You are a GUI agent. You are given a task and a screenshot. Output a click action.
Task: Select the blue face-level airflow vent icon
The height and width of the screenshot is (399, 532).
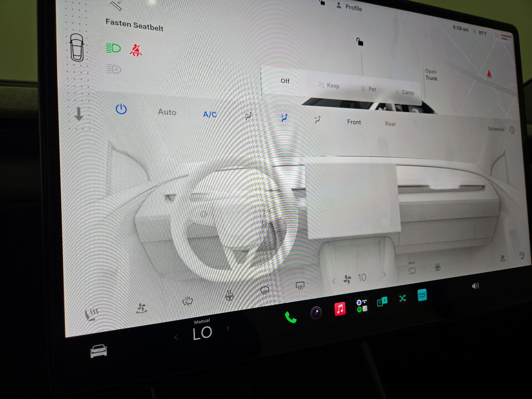click(284, 118)
